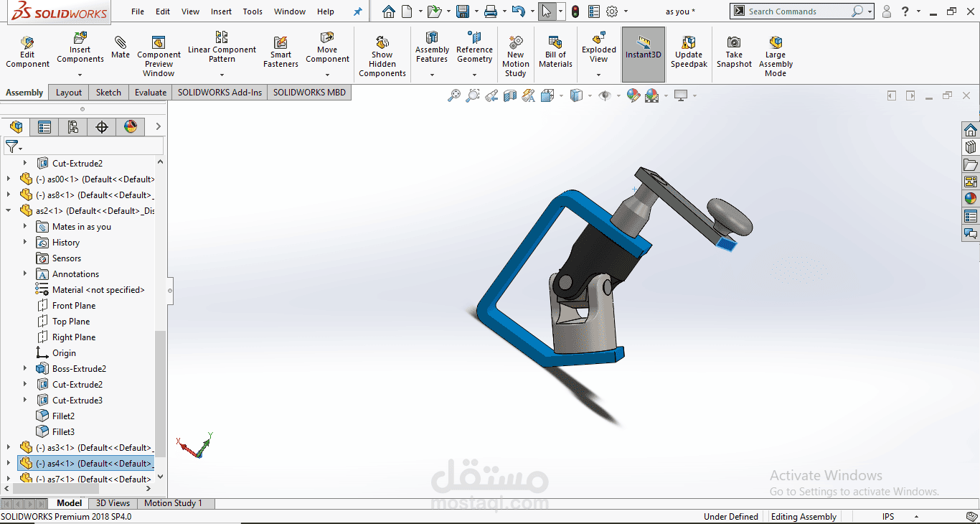Image resolution: width=980 pixels, height=524 pixels.
Task: Select the Motion Study 1 tab
Action: coord(173,503)
